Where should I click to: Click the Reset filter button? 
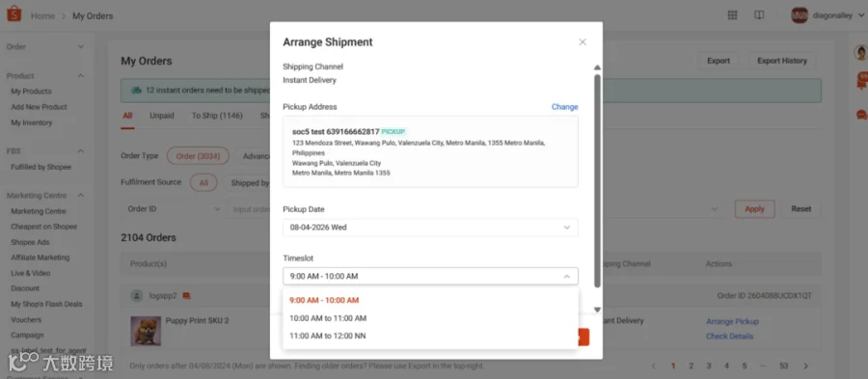pyautogui.click(x=801, y=209)
